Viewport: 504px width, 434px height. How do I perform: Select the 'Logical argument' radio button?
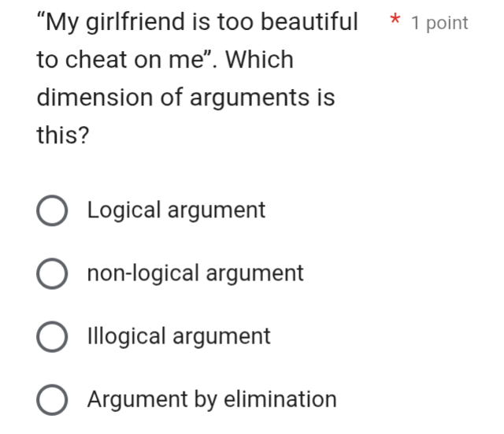coord(52,210)
